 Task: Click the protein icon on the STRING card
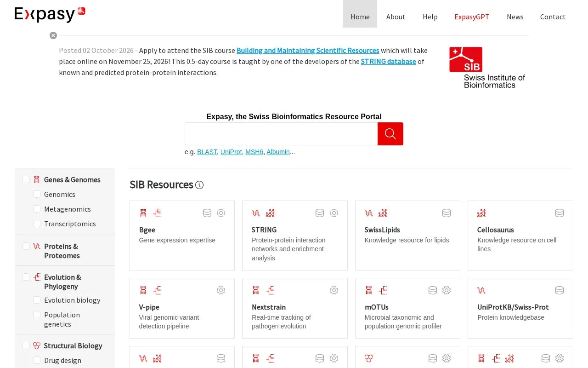point(256,213)
